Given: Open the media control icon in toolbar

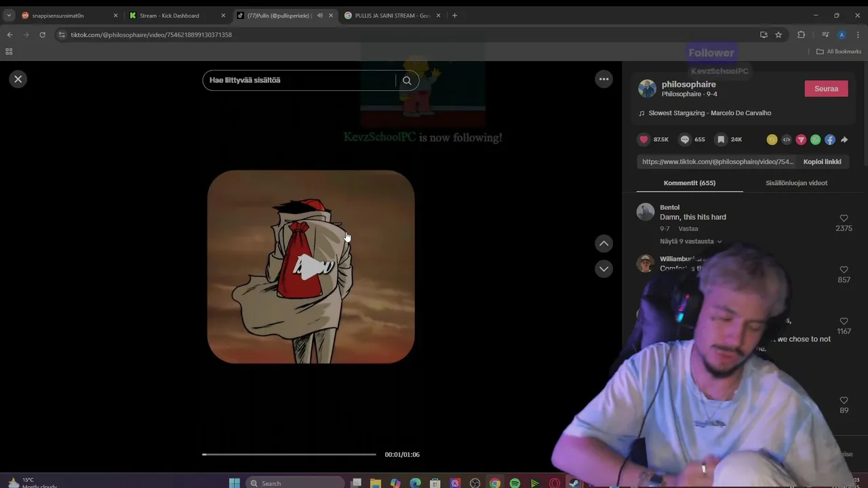Looking at the screenshot, I should point(825,35).
